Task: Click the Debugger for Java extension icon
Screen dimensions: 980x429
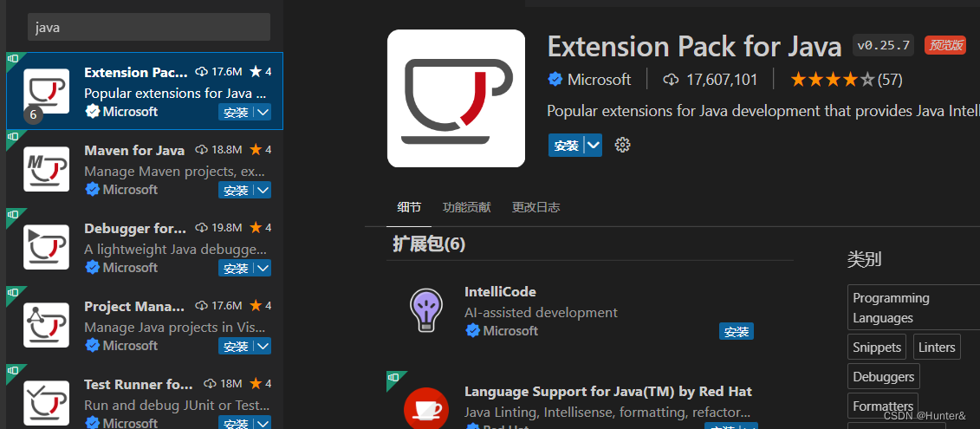Action: pos(46,247)
